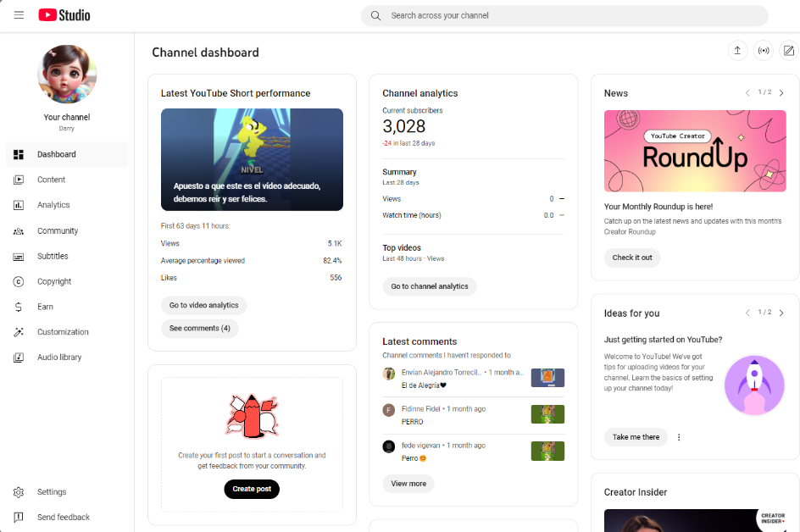Click the Audio library music icon
The height and width of the screenshot is (532, 800).
click(x=19, y=357)
